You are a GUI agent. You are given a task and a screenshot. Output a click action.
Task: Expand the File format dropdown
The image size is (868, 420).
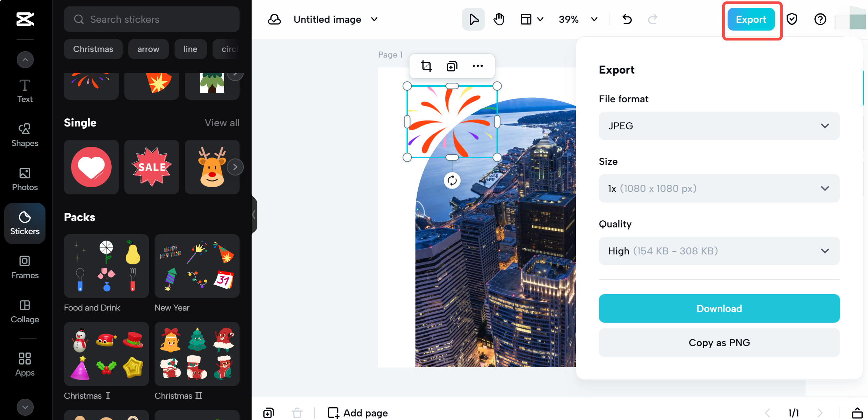[x=719, y=126]
